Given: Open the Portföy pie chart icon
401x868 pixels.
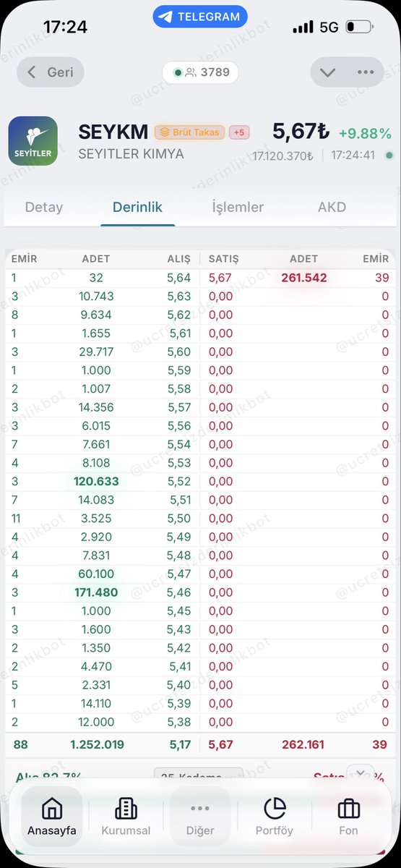Looking at the screenshot, I should pos(275,815).
